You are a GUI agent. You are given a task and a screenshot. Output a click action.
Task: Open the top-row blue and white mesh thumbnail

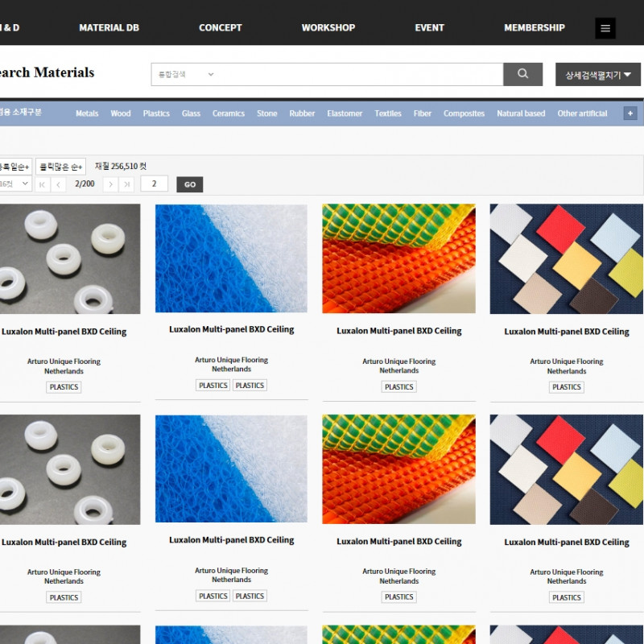pos(231,258)
